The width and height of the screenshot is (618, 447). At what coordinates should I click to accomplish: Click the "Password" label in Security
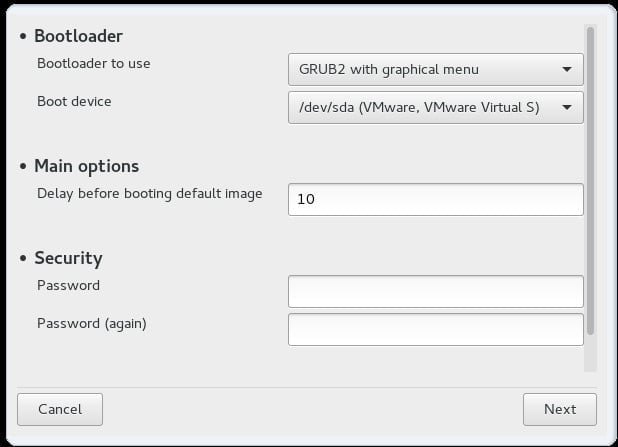pos(68,285)
